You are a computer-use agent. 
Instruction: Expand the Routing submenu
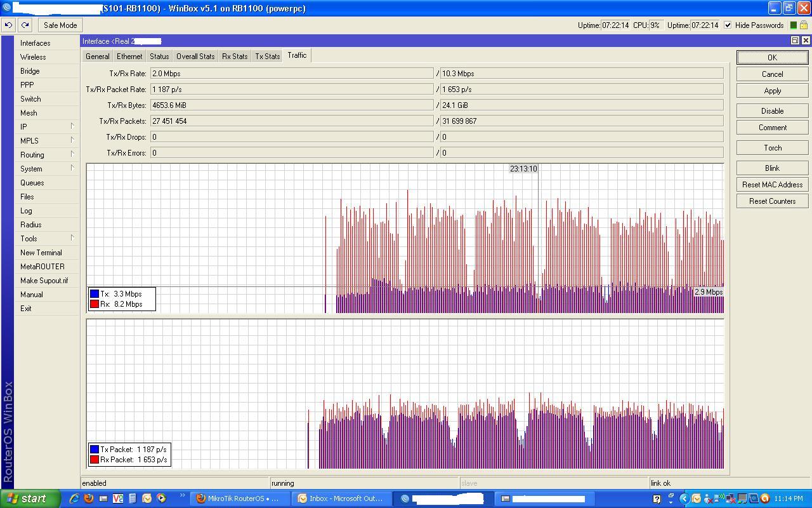(47, 155)
